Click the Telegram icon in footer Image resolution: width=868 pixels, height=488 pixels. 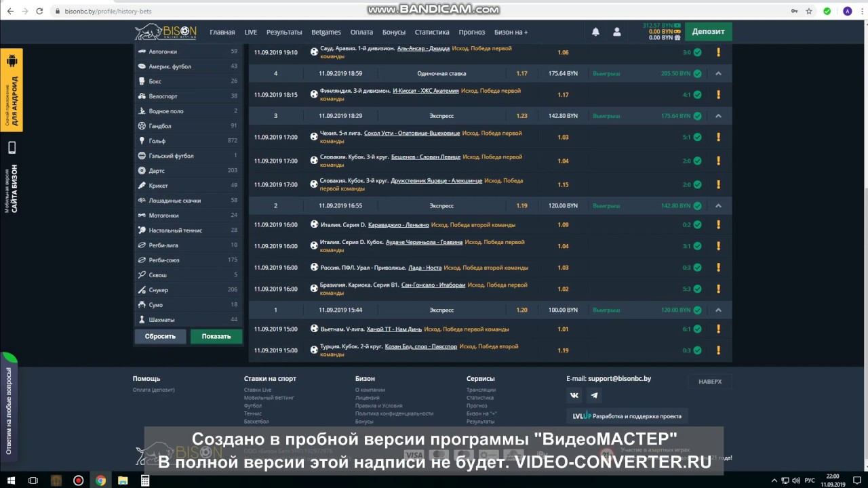click(594, 395)
